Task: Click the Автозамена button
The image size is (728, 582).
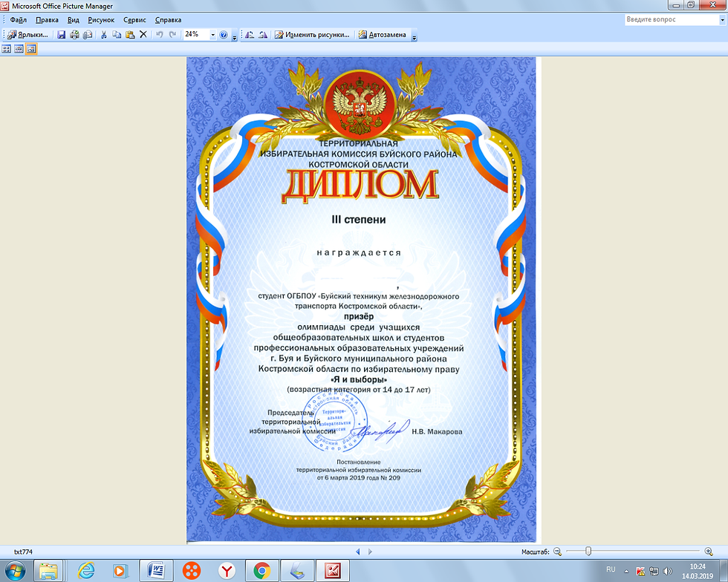Action: point(382,34)
